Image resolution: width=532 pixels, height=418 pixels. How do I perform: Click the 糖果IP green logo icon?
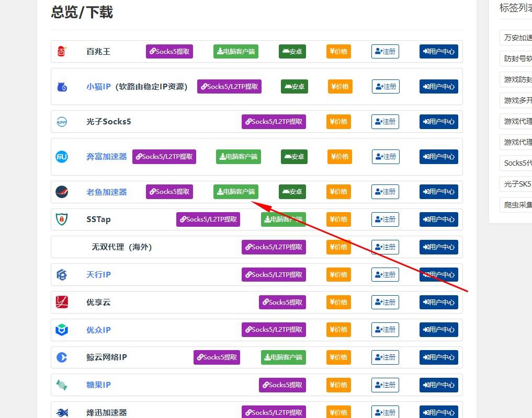pyautogui.click(x=62, y=385)
